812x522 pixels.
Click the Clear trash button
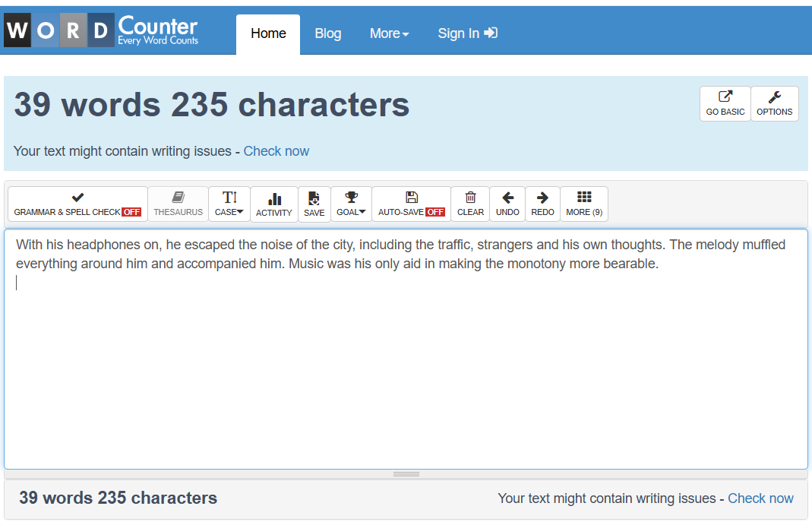coord(470,204)
